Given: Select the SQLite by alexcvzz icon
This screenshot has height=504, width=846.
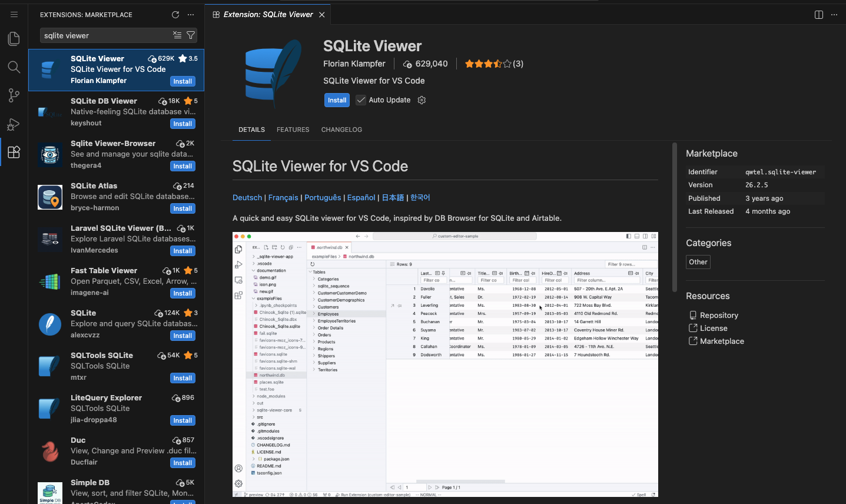Looking at the screenshot, I should click(50, 324).
